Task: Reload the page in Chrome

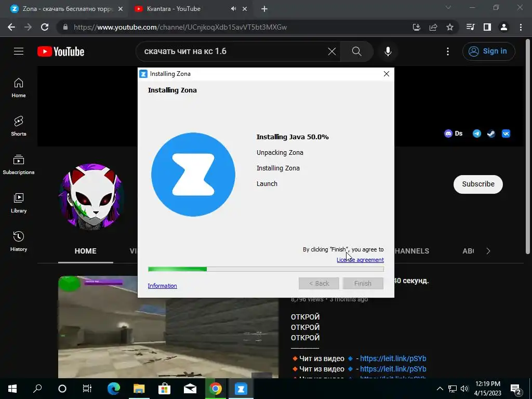Action: 45,27
